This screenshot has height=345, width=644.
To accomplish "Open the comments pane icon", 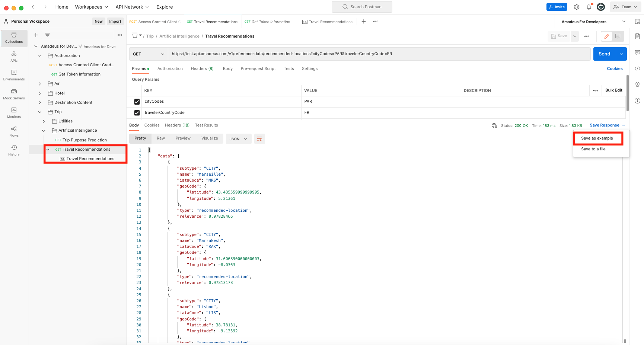I will [x=637, y=52].
